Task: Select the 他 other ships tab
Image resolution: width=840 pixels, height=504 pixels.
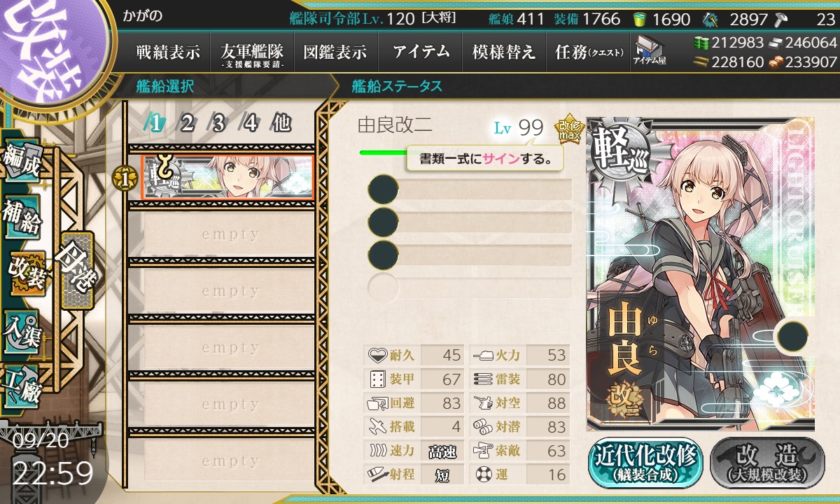Action: point(281,123)
